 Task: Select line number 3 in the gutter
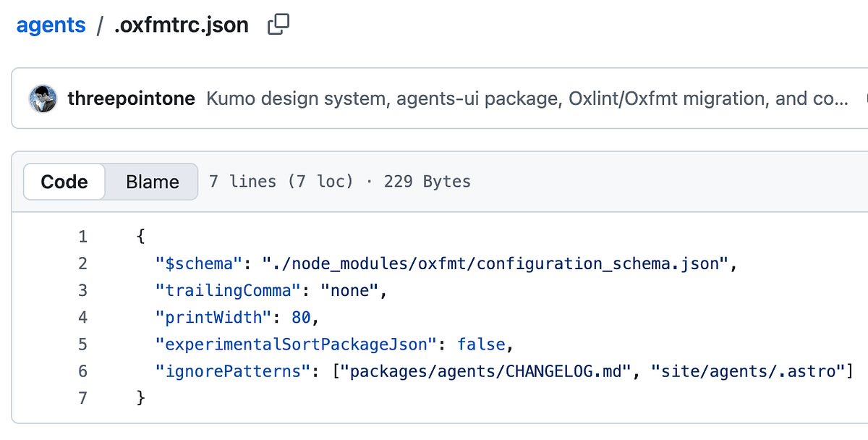coord(82,290)
